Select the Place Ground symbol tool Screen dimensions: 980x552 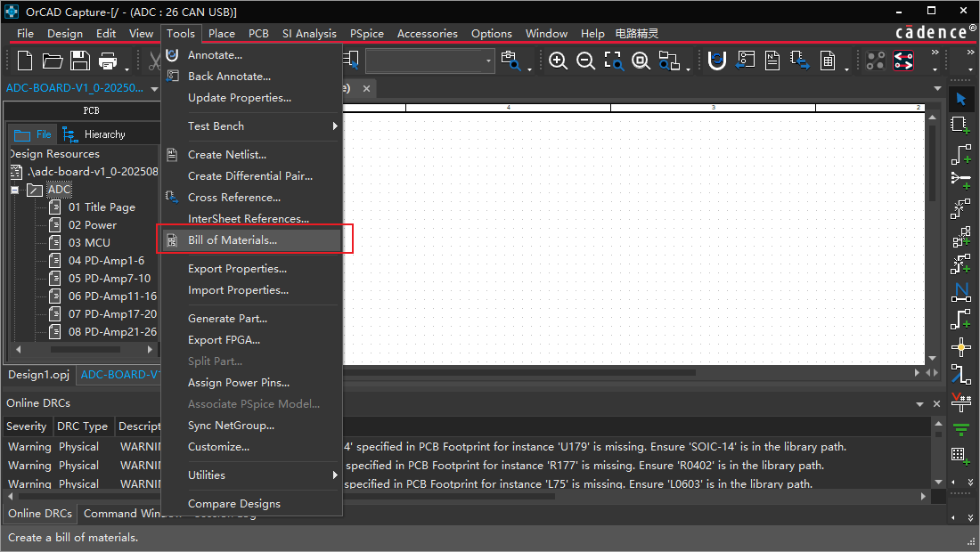(960, 429)
